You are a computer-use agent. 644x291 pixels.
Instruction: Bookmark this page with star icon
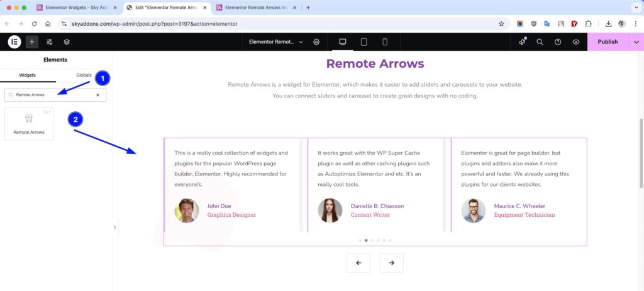coord(501,24)
